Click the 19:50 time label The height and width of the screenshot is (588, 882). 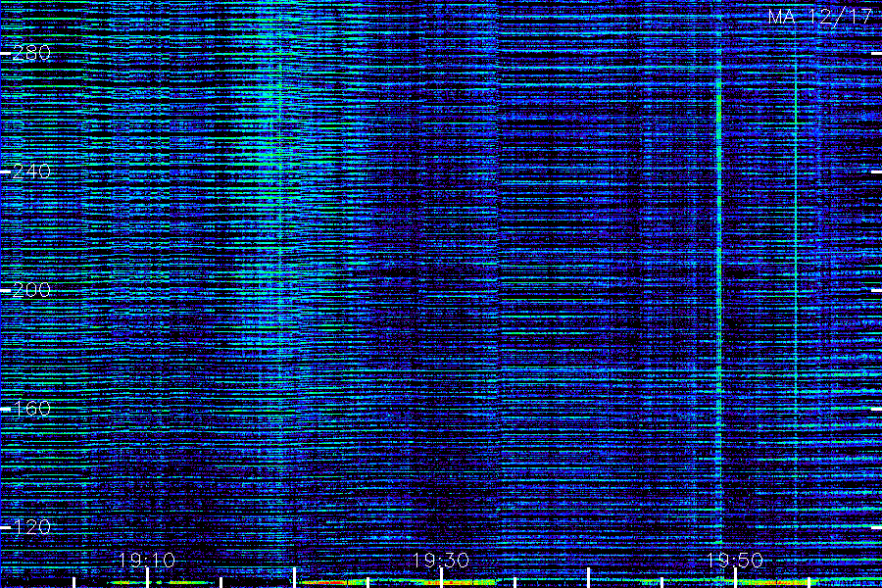735,561
